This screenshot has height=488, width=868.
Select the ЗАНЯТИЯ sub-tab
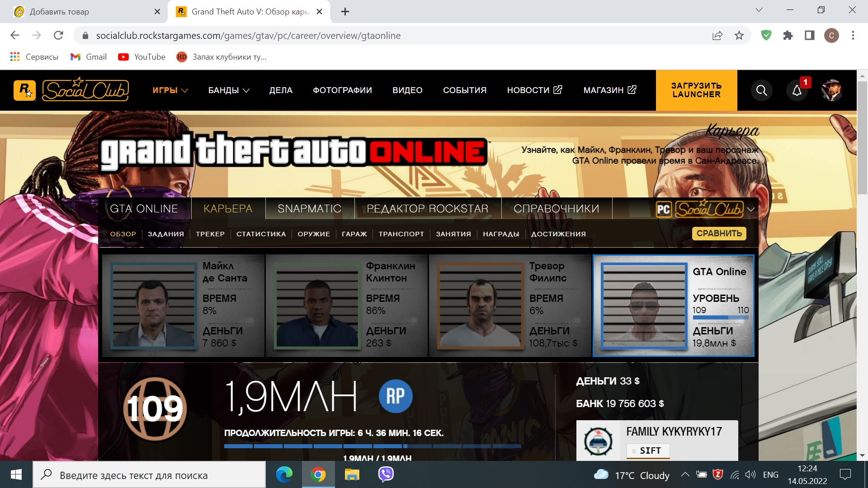click(453, 234)
